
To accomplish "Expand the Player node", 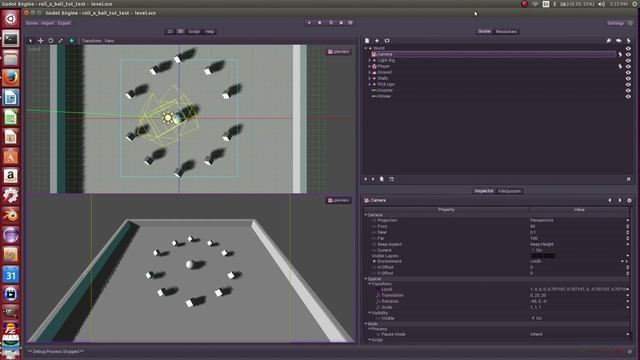I will [x=370, y=66].
